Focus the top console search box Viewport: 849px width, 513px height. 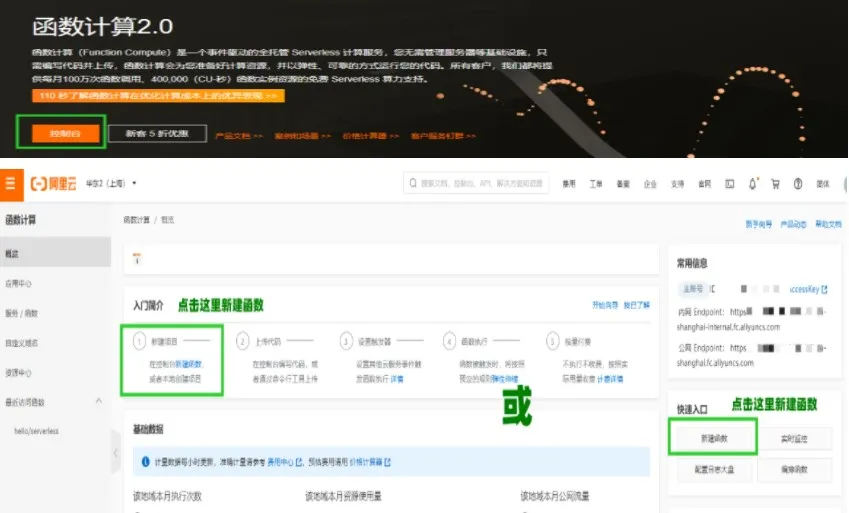pyautogui.click(x=476, y=183)
